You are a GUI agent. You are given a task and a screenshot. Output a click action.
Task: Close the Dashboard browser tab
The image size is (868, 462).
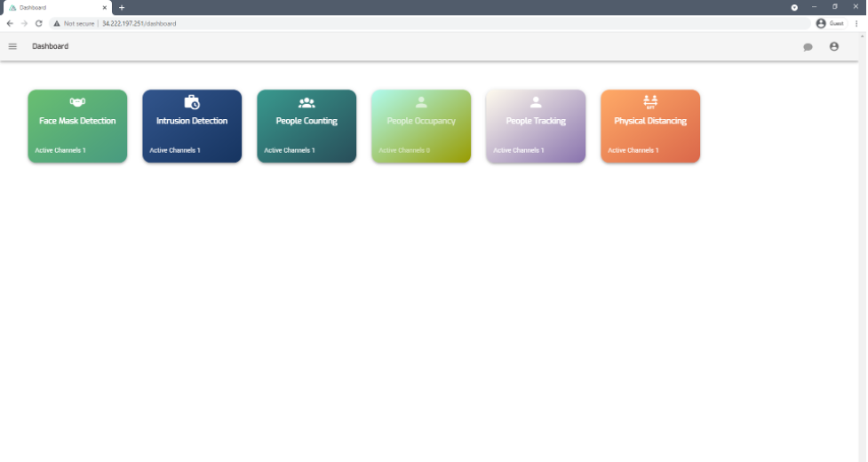105,8
